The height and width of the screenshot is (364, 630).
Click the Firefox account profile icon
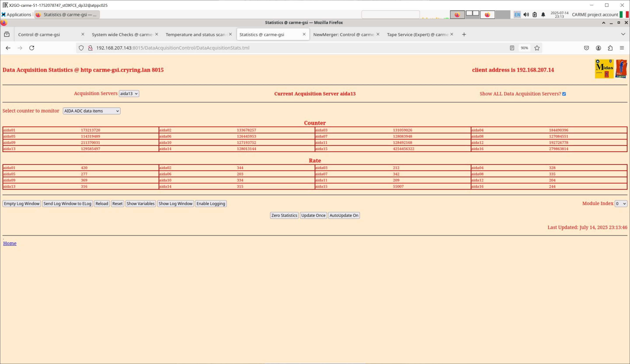[598, 48]
